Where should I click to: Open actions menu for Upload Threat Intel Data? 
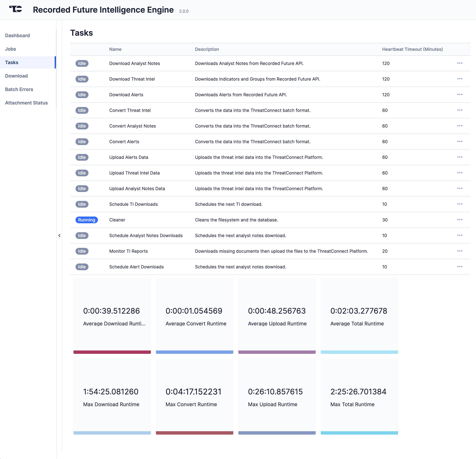tap(460, 173)
